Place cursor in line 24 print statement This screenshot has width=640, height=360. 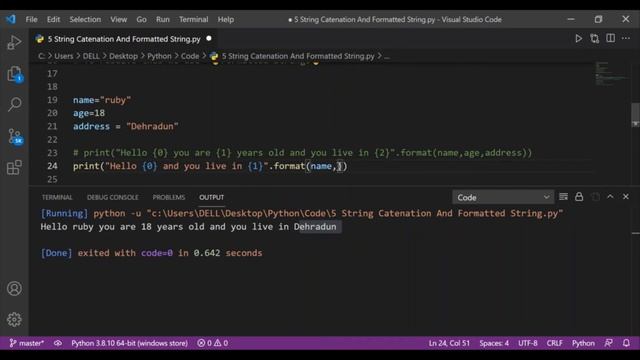[210, 166]
